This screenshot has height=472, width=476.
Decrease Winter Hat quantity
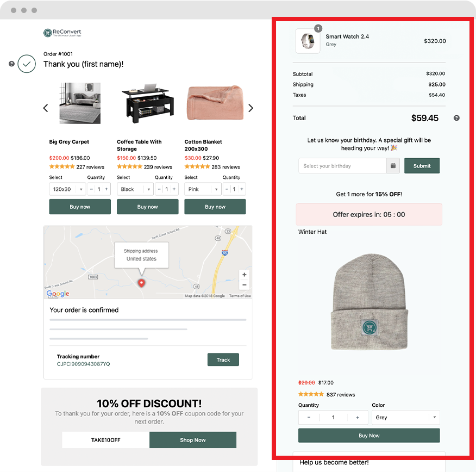pyautogui.click(x=309, y=417)
